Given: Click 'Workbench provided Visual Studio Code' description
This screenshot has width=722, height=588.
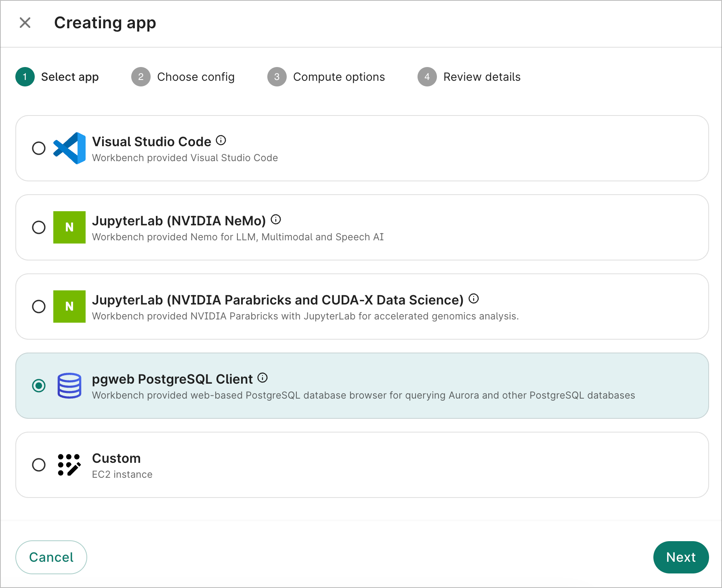Looking at the screenshot, I should pos(185,158).
